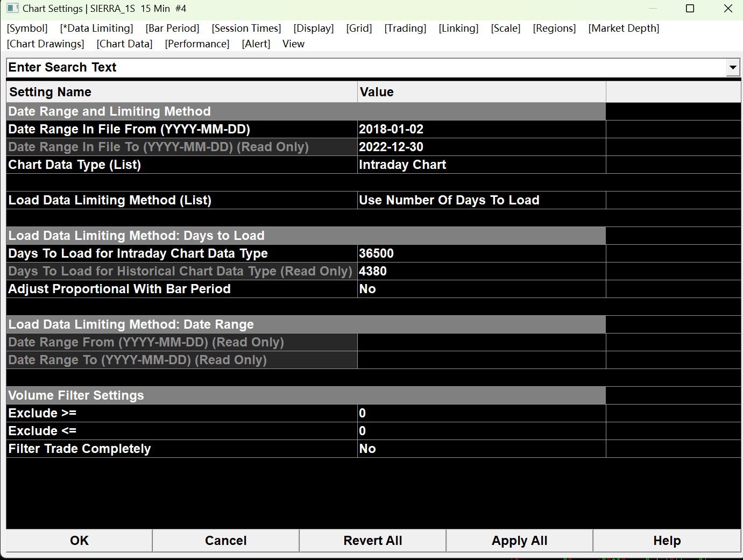The height and width of the screenshot is (560, 743).
Task: Switch to the [Linking] tab
Action: 459,29
